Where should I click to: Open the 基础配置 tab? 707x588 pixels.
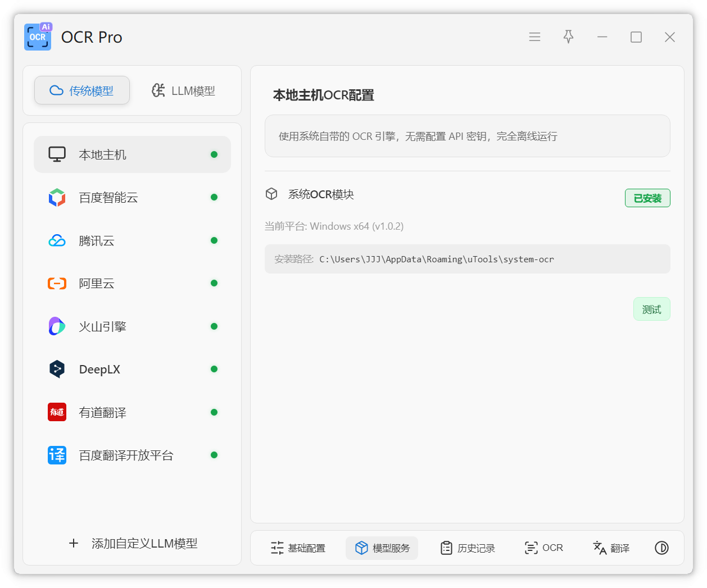[x=298, y=548]
